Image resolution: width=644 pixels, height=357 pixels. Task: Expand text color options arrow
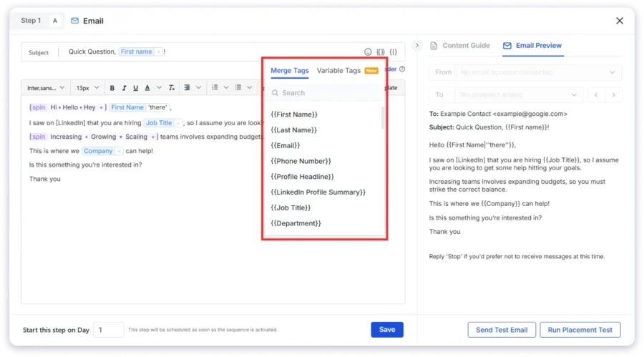(x=160, y=87)
